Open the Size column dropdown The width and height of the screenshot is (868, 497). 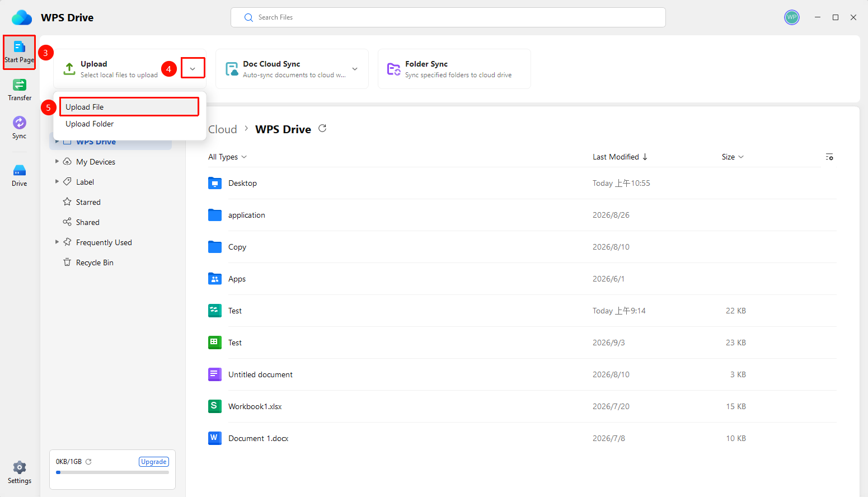(x=733, y=157)
